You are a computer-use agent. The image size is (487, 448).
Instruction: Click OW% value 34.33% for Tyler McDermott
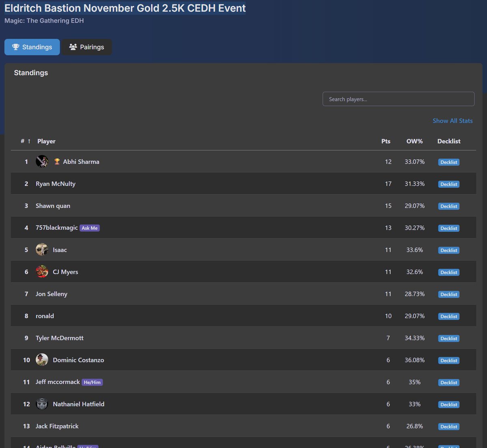[x=415, y=338]
